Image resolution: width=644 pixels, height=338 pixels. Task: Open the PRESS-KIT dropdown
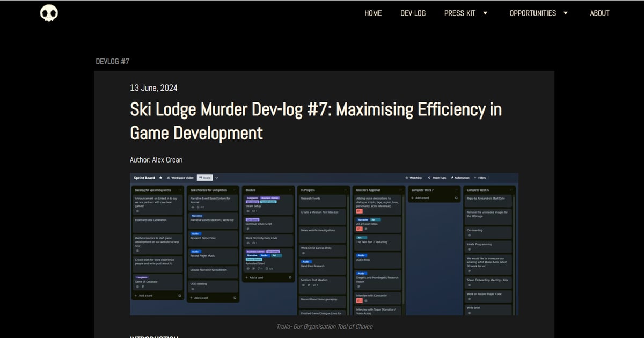pos(466,13)
